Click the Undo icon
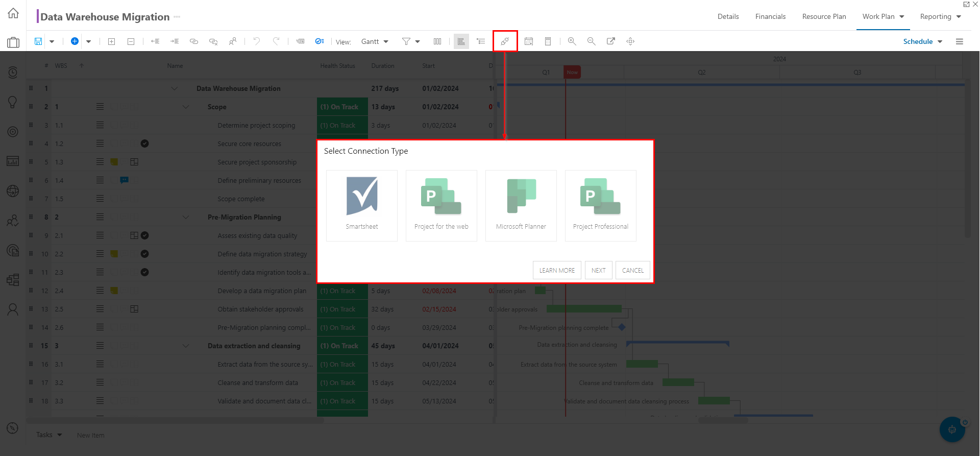The height and width of the screenshot is (456, 980). coord(257,41)
